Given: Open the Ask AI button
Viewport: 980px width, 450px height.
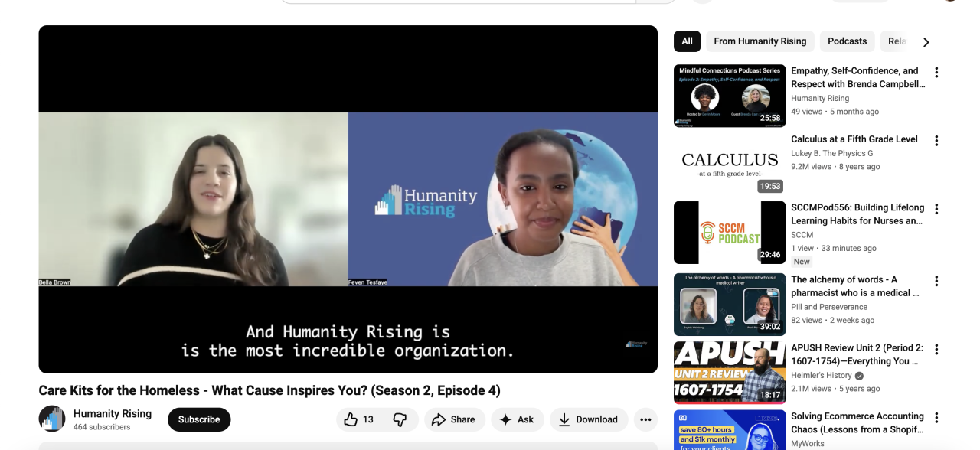Looking at the screenshot, I should [x=517, y=419].
